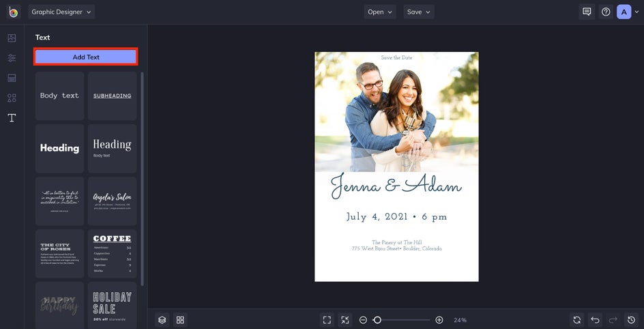Choose the Angela's Salon text preset
The image size is (644, 329).
(112, 201)
